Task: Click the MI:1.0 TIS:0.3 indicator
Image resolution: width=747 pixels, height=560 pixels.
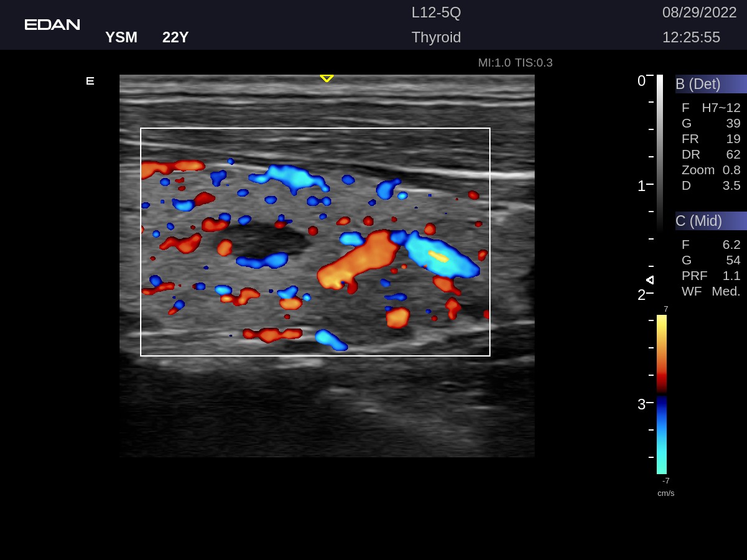Action: (515, 63)
